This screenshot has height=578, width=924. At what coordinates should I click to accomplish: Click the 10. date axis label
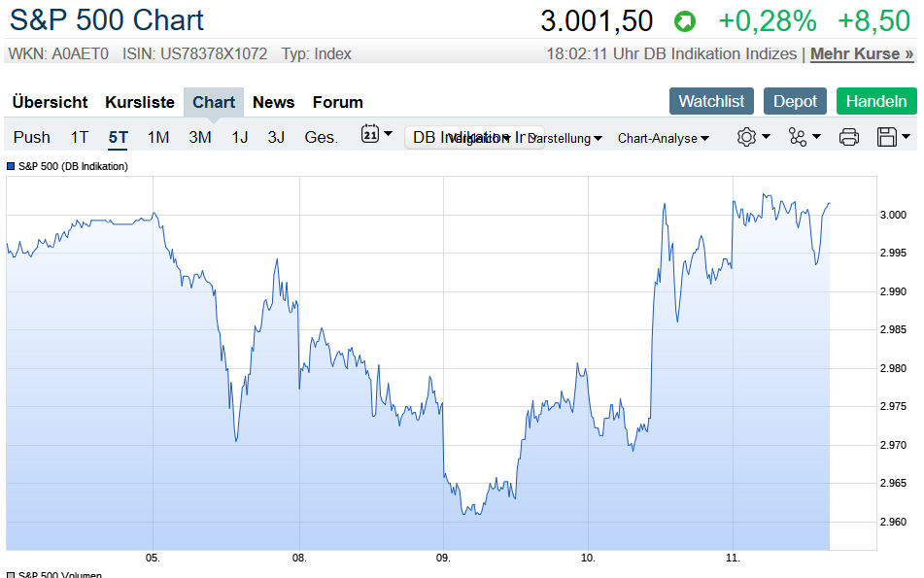pos(588,558)
